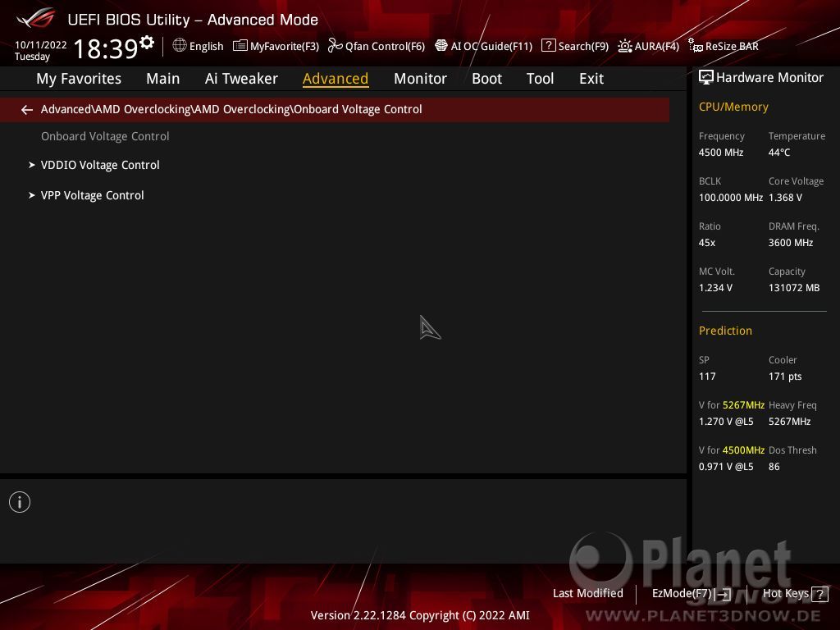The height and width of the screenshot is (630, 840).
Task: Click the globe language icon
Action: click(180, 46)
